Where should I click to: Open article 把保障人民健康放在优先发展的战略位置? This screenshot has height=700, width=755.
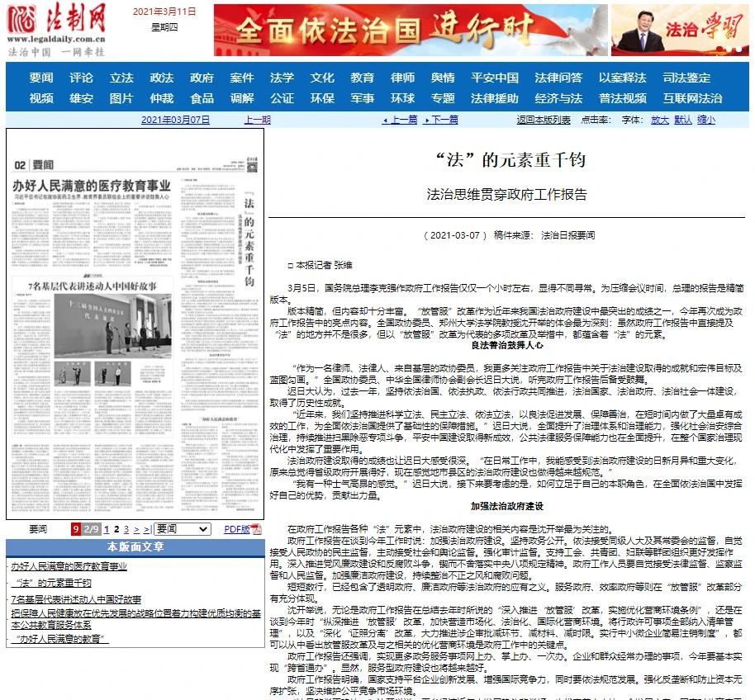tap(135, 619)
